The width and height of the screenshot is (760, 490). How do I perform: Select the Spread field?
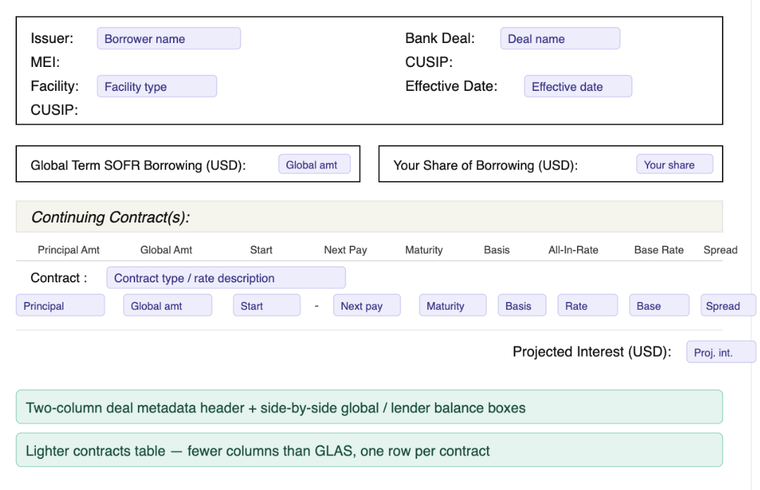(x=727, y=306)
